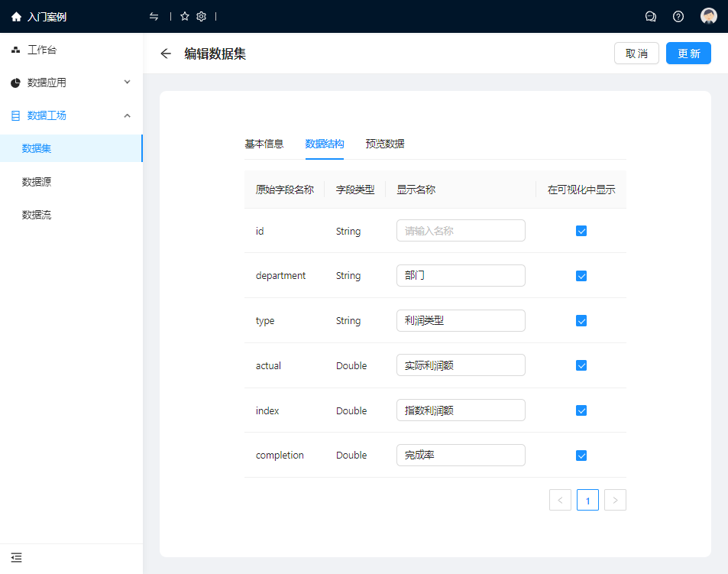Open the user avatar menu

coord(709,17)
